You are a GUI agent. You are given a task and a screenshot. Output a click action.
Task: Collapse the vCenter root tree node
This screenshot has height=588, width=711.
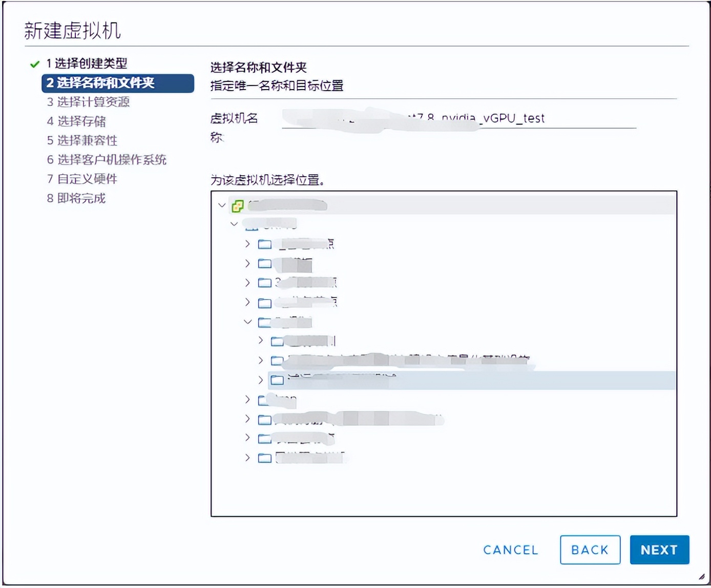(x=222, y=205)
